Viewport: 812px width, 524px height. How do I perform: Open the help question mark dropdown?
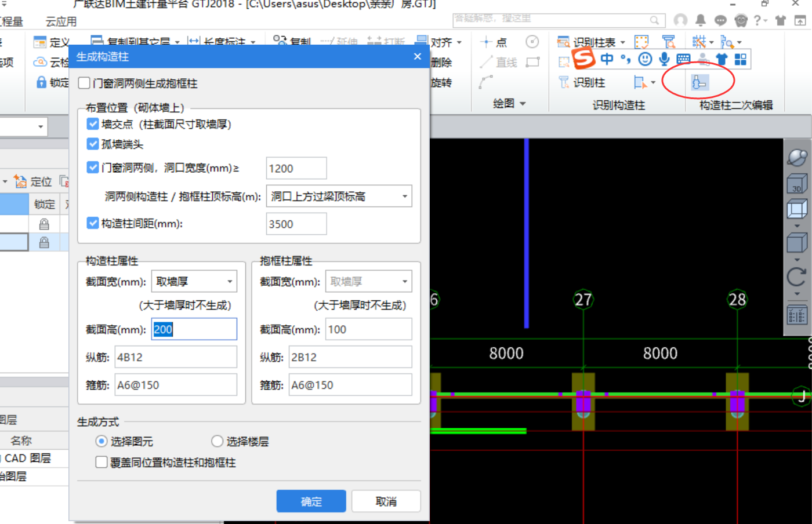760,20
